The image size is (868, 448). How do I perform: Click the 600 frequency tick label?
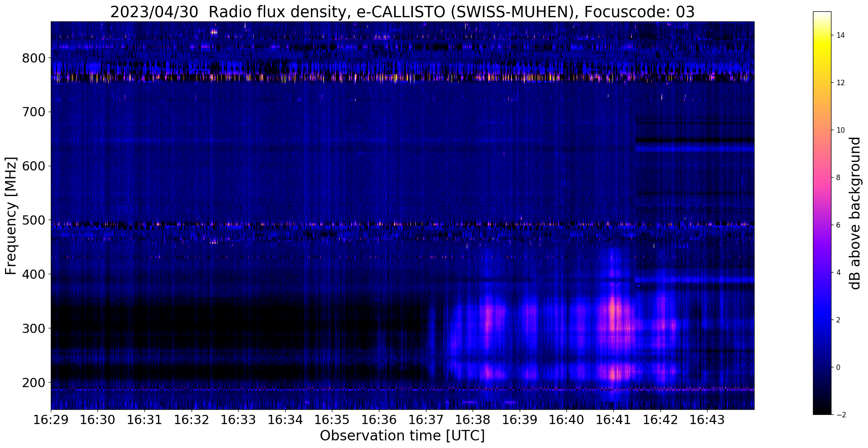coord(34,166)
